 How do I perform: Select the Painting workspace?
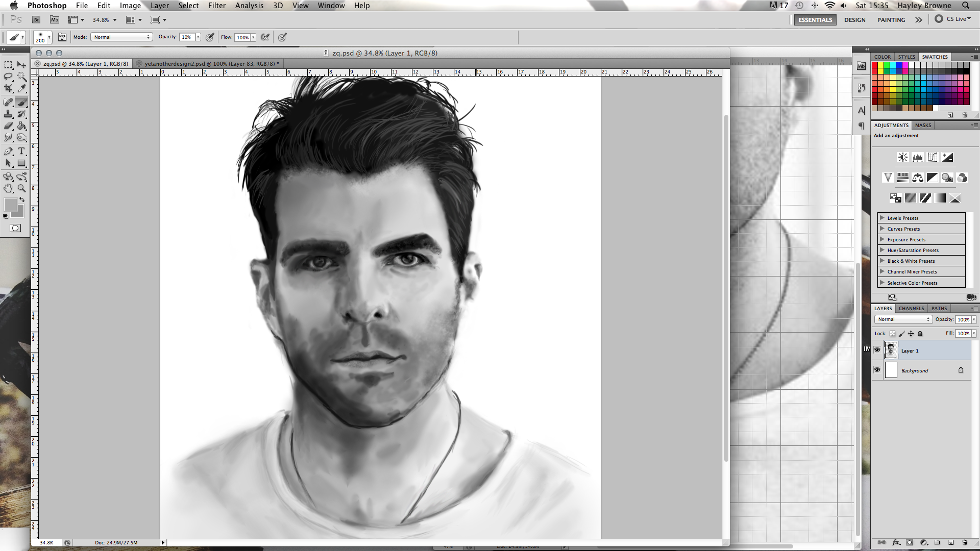[891, 20]
